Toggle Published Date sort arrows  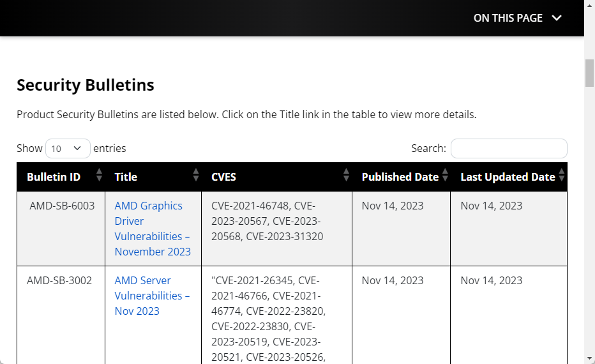click(445, 176)
